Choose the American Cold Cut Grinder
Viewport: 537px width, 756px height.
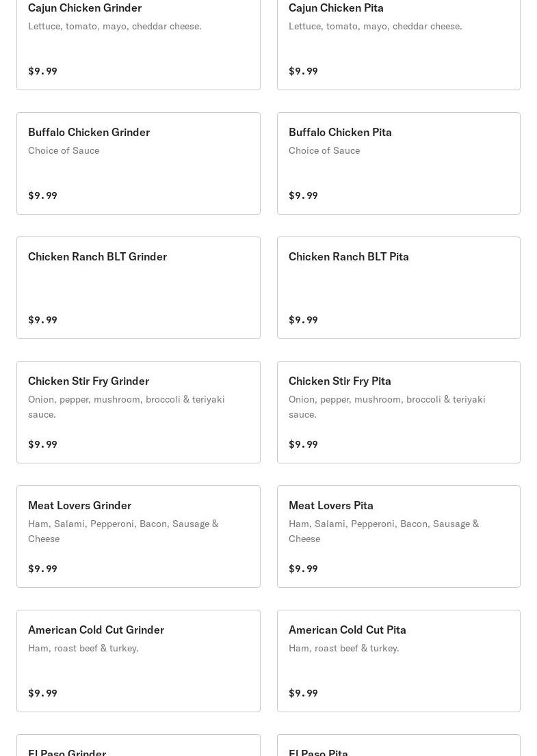pos(96,630)
